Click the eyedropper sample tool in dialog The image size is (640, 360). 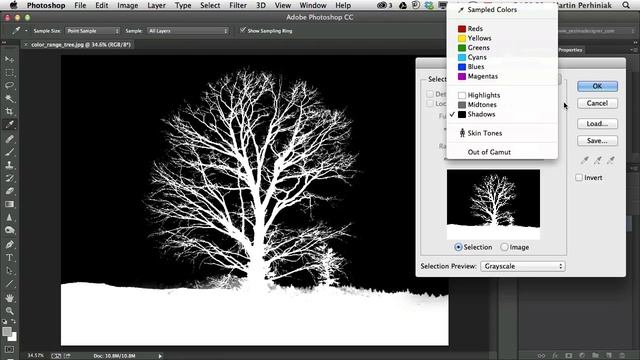pos(584,160)
